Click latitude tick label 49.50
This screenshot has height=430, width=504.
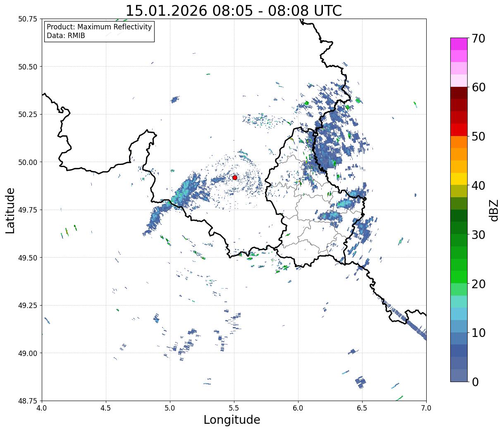tap(28, 258)
